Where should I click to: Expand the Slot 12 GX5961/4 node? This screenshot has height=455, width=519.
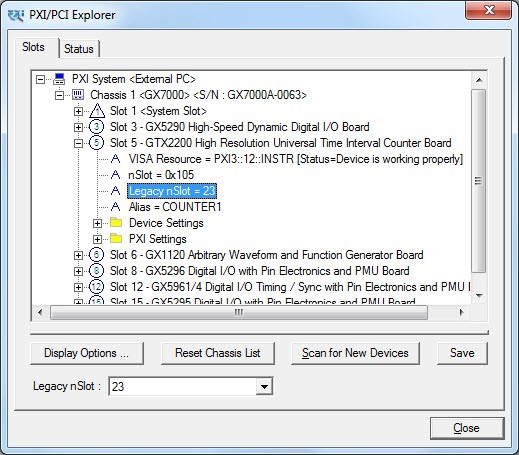[78, 287]
